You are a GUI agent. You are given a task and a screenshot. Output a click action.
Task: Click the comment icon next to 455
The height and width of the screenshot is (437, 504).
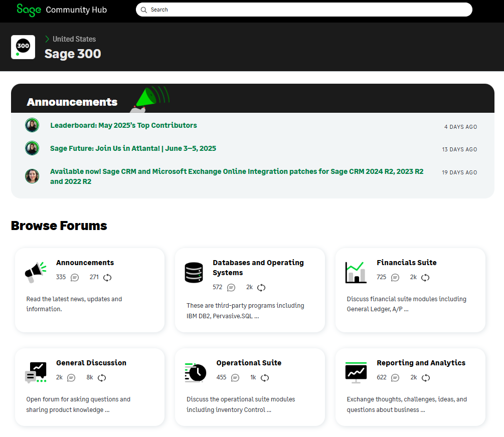click(x=235, y=378)
